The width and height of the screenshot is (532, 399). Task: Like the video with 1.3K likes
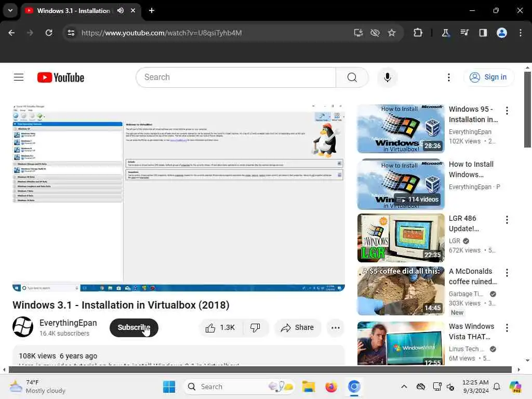click(x=220, y=328)
